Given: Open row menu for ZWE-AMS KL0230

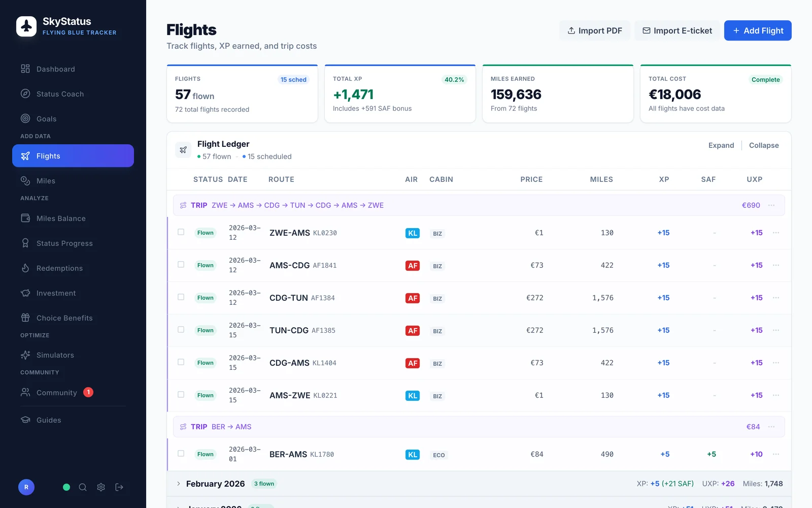Looking at the screenshot, I should (x=776, y=233).
